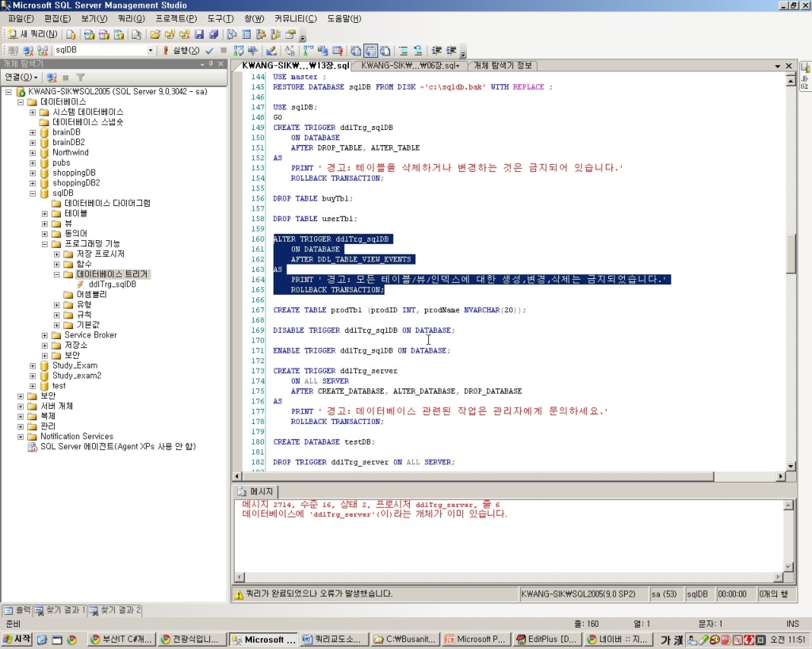Switch to Results to Grid
The width and height of the screenshot is (812, 649).
click(x=370, y=50)
